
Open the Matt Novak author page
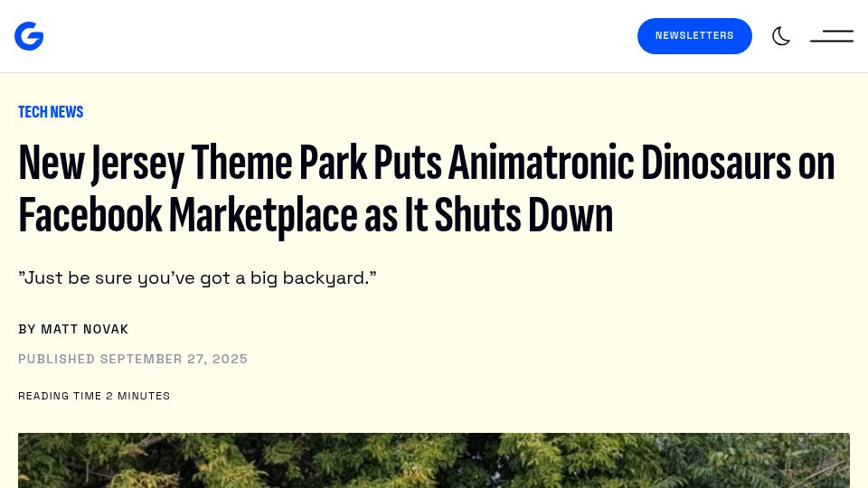pos(85,329)
